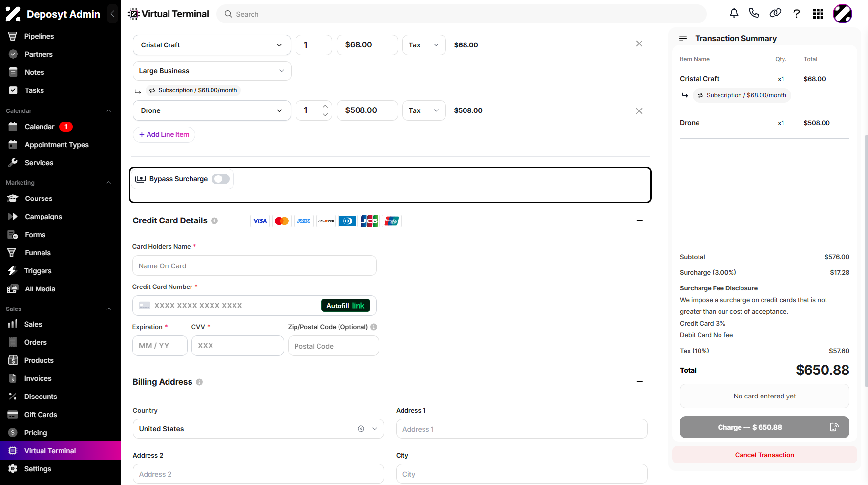Remove the Drone line item
868x485 pixels.
click(x=639, y=111)
